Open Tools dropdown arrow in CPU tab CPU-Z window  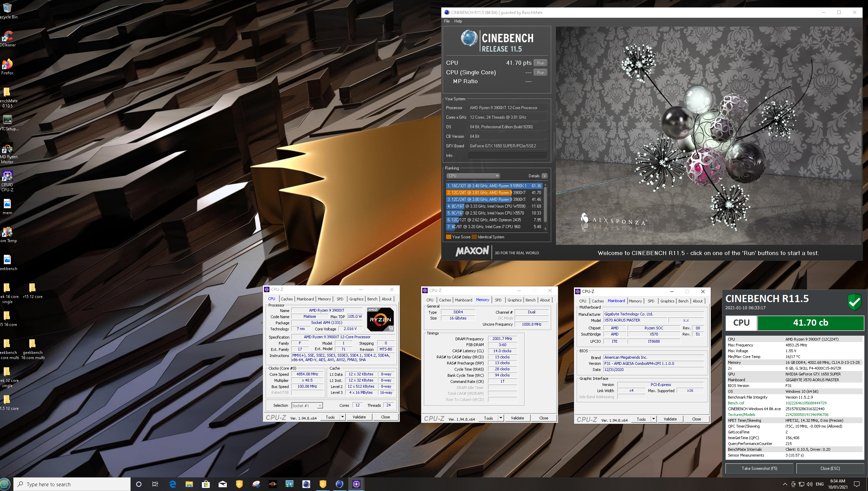342,417
